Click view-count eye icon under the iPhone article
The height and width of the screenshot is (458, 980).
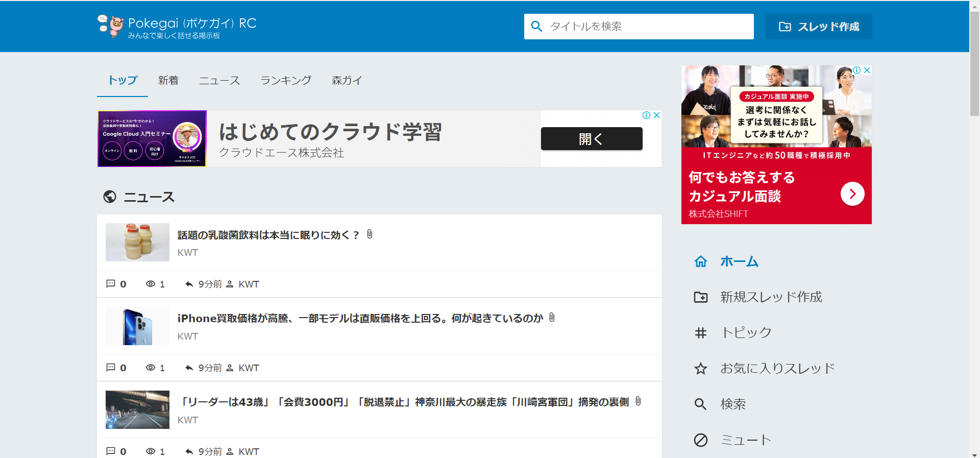(x=151, y=368)
